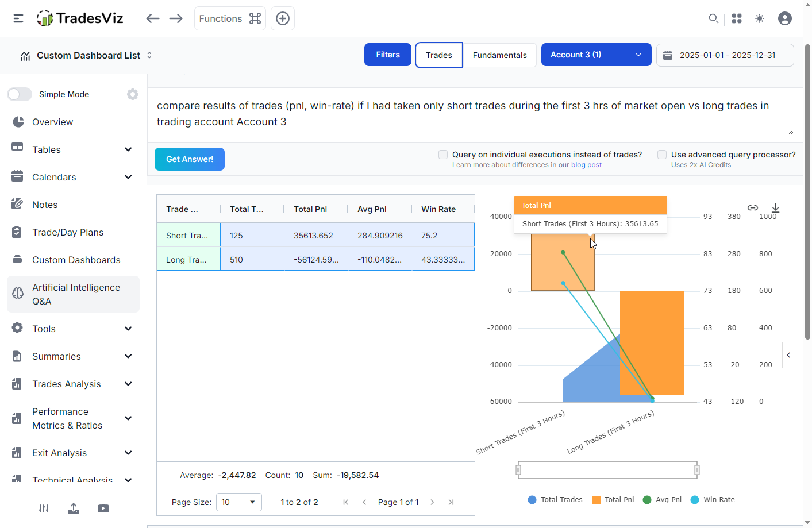Screen dimensions: 812x528
Task: Switch to the Fundamentals tab
Action: 499,55
